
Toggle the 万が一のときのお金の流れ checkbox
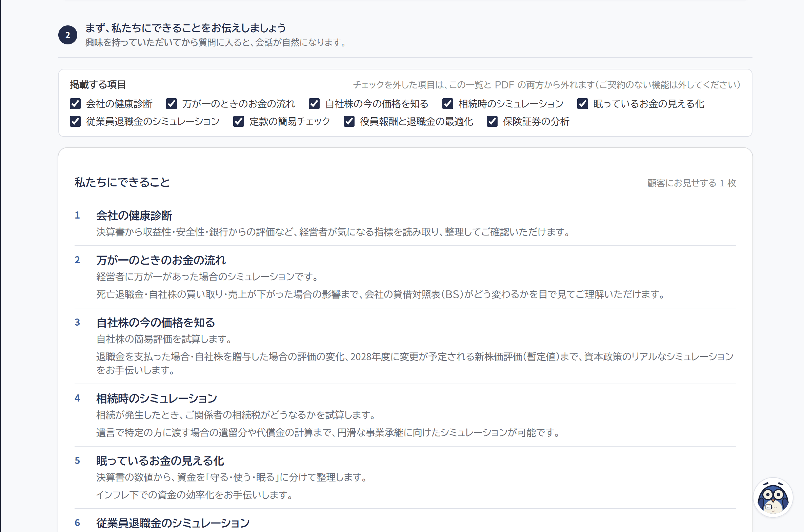[172, 104]
